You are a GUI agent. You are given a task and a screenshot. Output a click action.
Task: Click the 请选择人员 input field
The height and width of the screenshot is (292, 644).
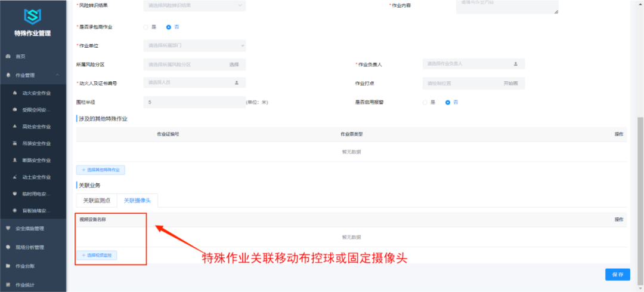coord(194,82)
